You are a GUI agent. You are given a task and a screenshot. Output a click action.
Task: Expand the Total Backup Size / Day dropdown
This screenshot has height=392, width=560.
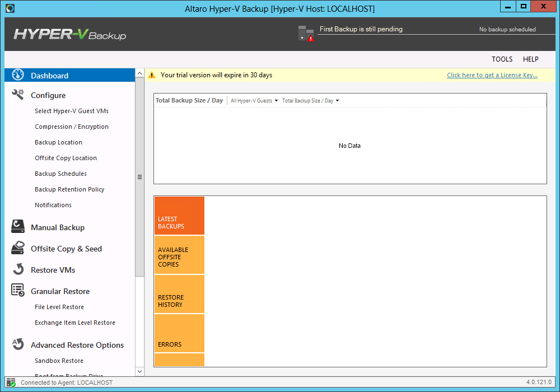[x=310, y=101]
